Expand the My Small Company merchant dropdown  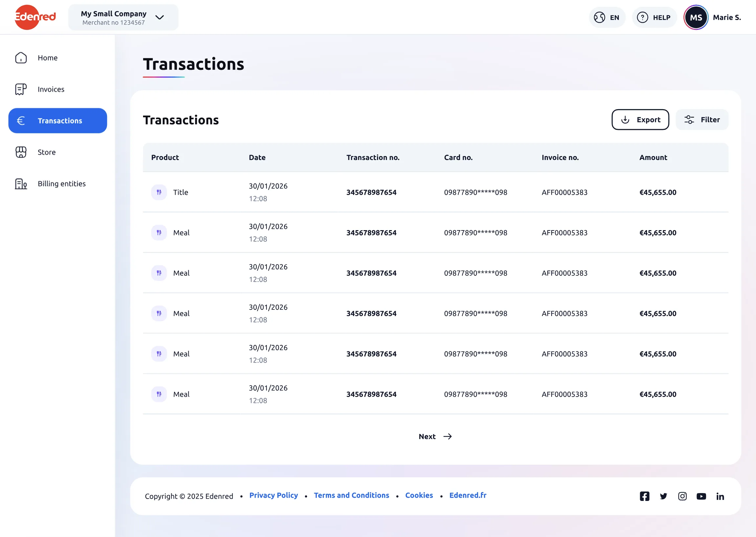(x=123, y=17)
